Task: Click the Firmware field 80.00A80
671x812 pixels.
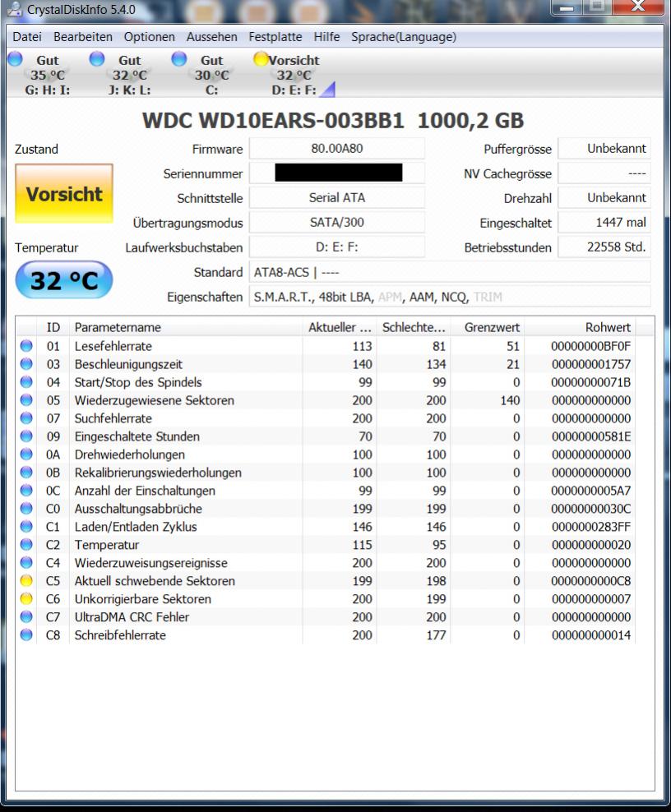Action: pos(337,149)
